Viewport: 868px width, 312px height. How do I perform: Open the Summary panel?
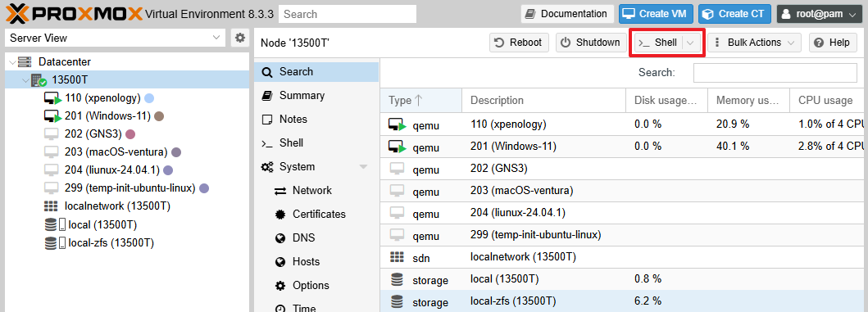pyautogui.click(x=316, y=96)
